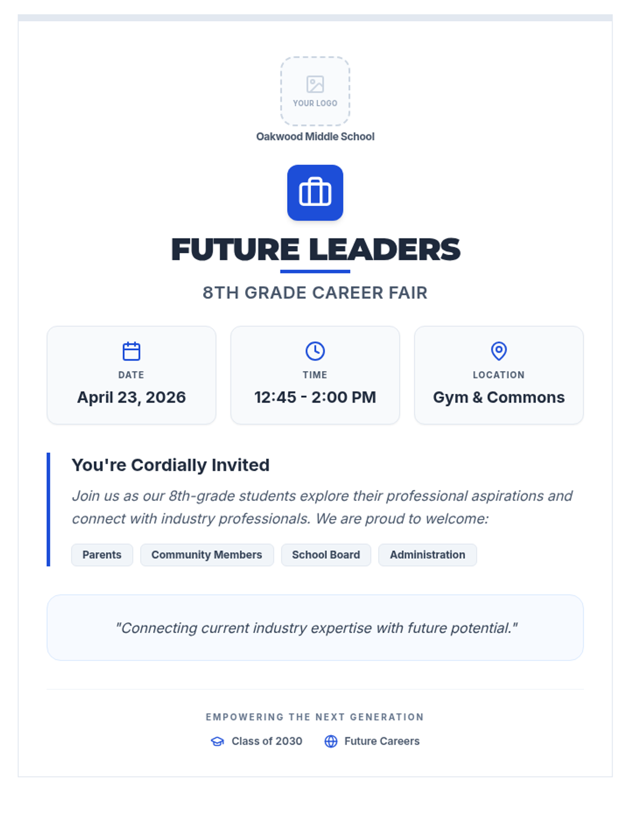The height and width of the screenshot is (840, 630).
Task: Click the Gym & Commons location card
Action: point(499,375)
